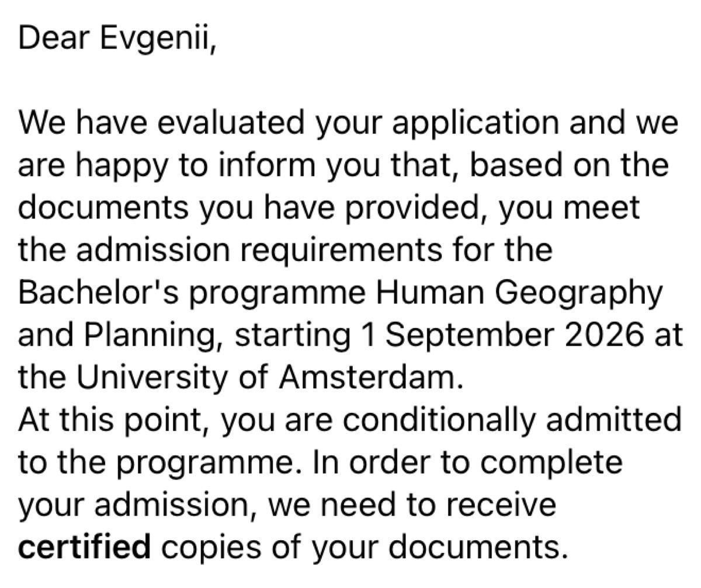
Task: Click the phrase "we need to receive"
Action: tap(411, 505)
